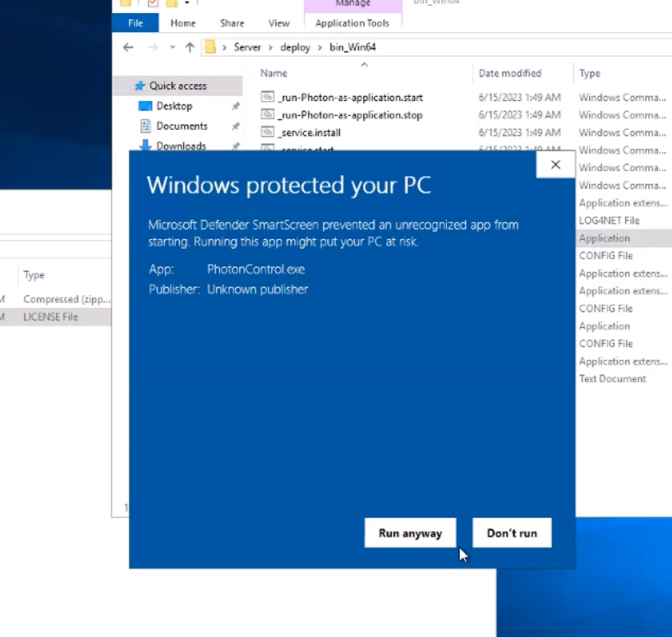Screen dimensions: 672x637
Task: Select the Manage contextual tab
Action: (x=353, y=4)
